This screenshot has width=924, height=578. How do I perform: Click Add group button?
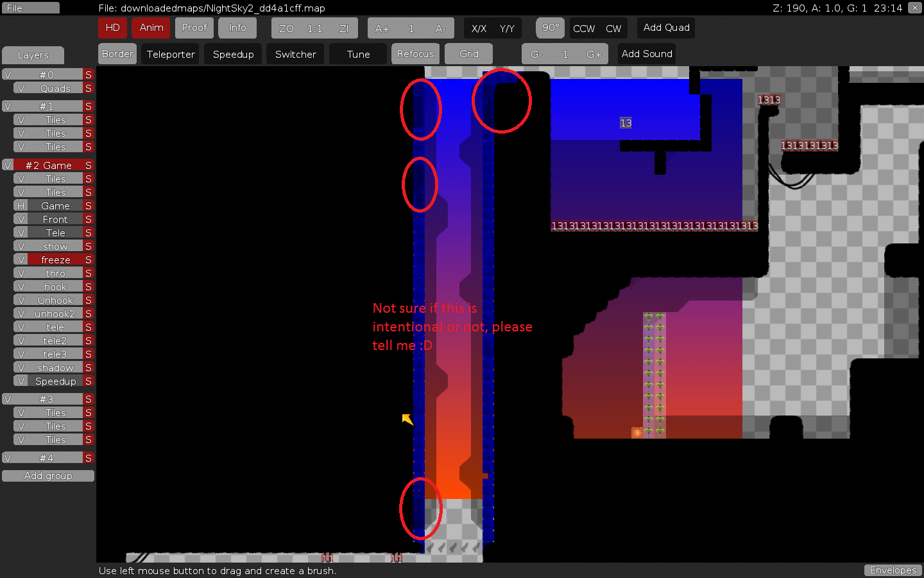pyautogui.click(x=48, y=476)
